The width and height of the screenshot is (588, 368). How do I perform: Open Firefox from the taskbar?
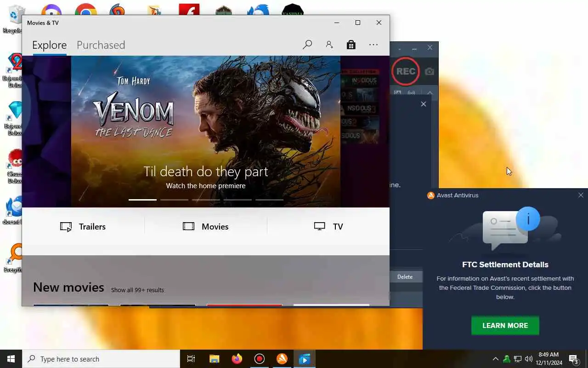click(237, 359)
